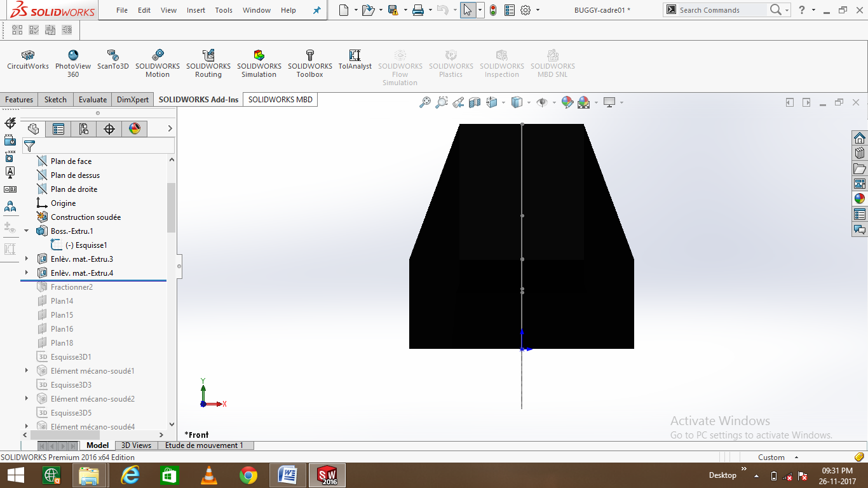
Task: Switch to the 3D Views tab
Action: click(x=135, y=445)
